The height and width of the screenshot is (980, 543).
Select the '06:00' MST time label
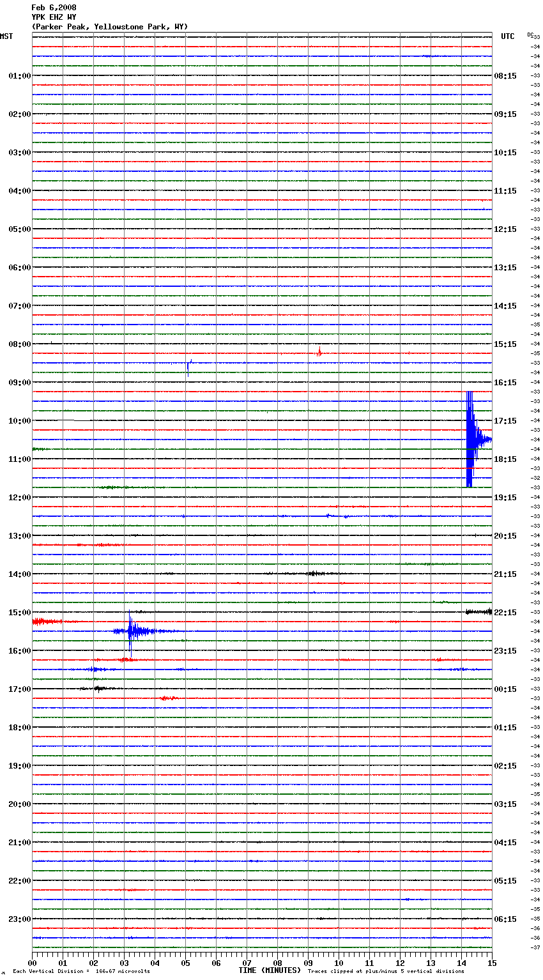tap(20, 268)
